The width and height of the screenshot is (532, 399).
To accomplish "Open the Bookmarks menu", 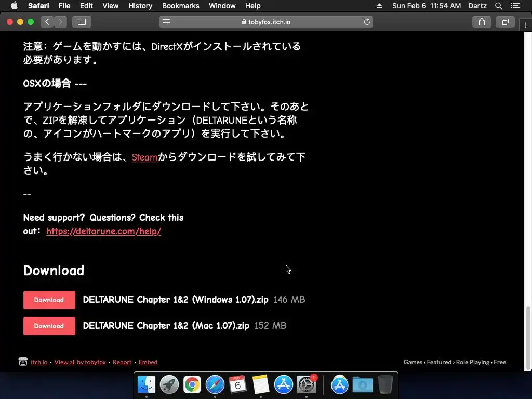I will [x=180, y=6].
